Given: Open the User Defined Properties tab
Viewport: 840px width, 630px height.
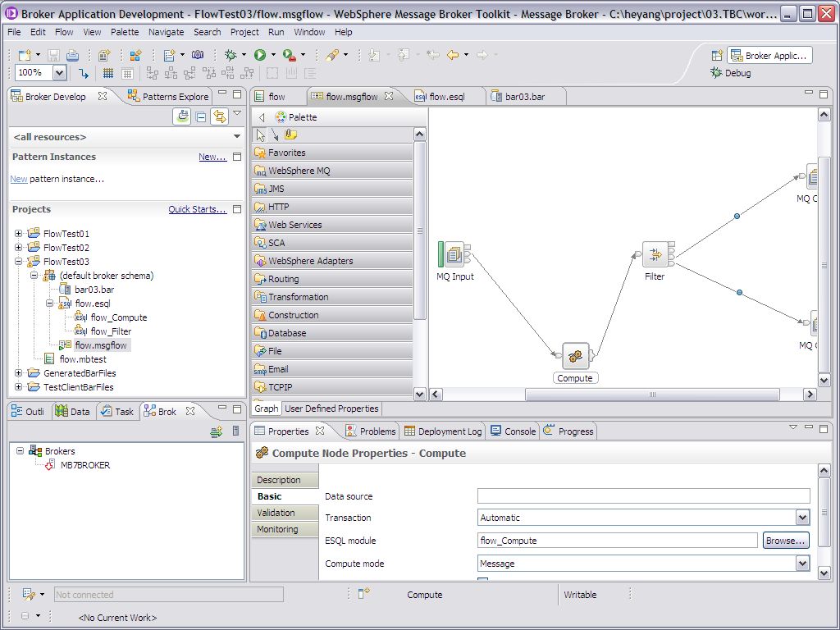Looking at the screenshot, I should tap(331, 409).
